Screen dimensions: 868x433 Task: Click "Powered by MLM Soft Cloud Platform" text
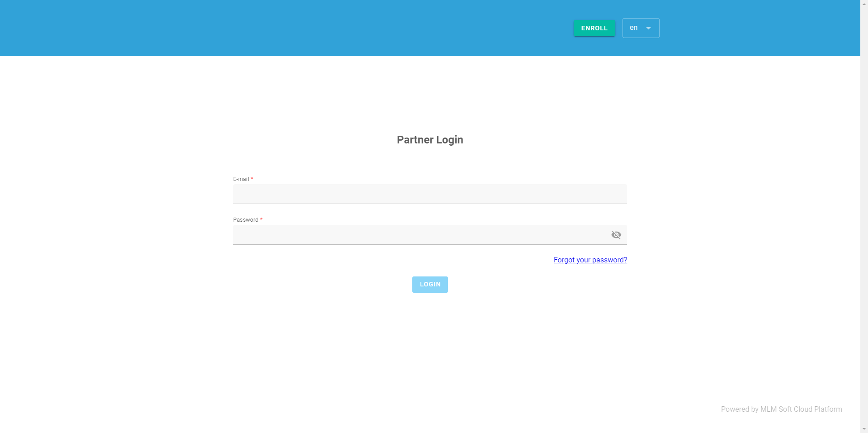click(x=781, y=409)
